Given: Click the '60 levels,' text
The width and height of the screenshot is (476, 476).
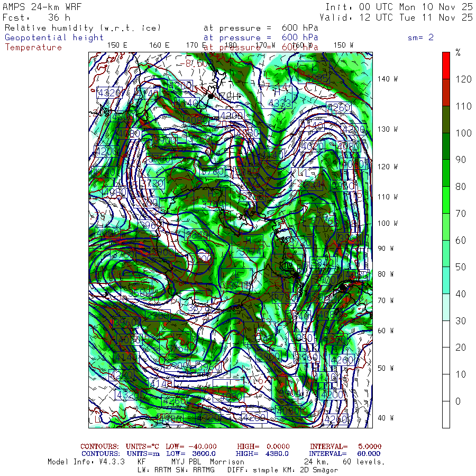Looking at the screenshot, I should tap(364, 462).
